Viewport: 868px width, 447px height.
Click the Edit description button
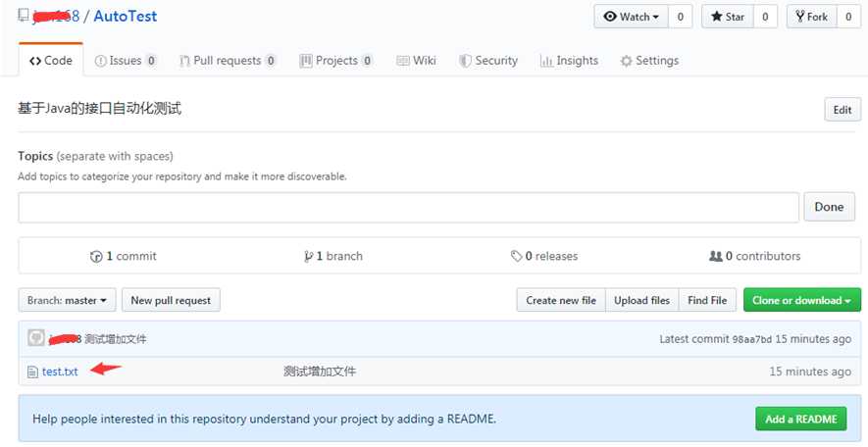click(x=842, y=110)
